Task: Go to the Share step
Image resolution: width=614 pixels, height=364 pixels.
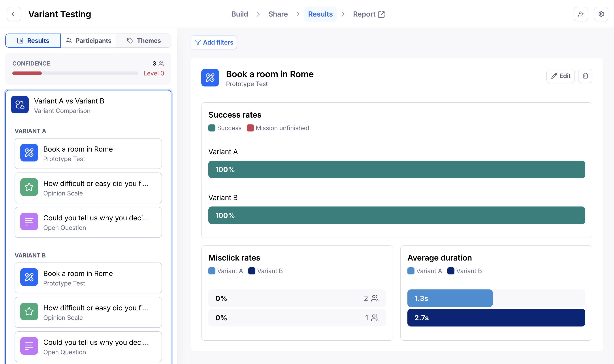Action: click(x=278, y=14)
